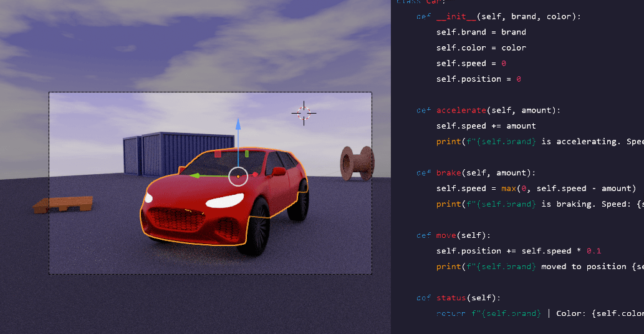Click the print line containing 'is accelerating'
644x334 pixels.
pyautogui.click(x=540, y=142)
